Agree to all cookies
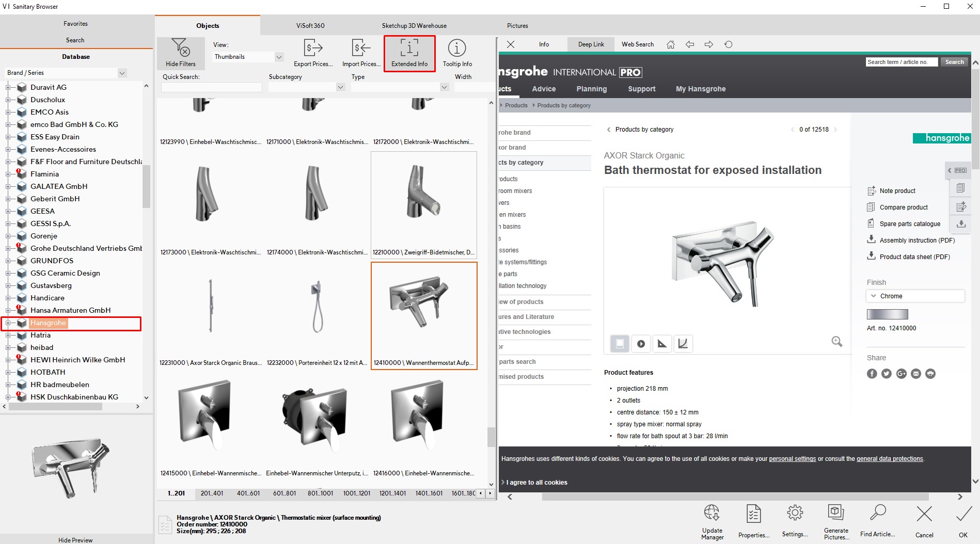 536,482
